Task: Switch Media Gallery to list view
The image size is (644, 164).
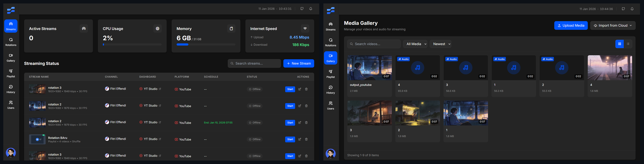Action: 628,44
